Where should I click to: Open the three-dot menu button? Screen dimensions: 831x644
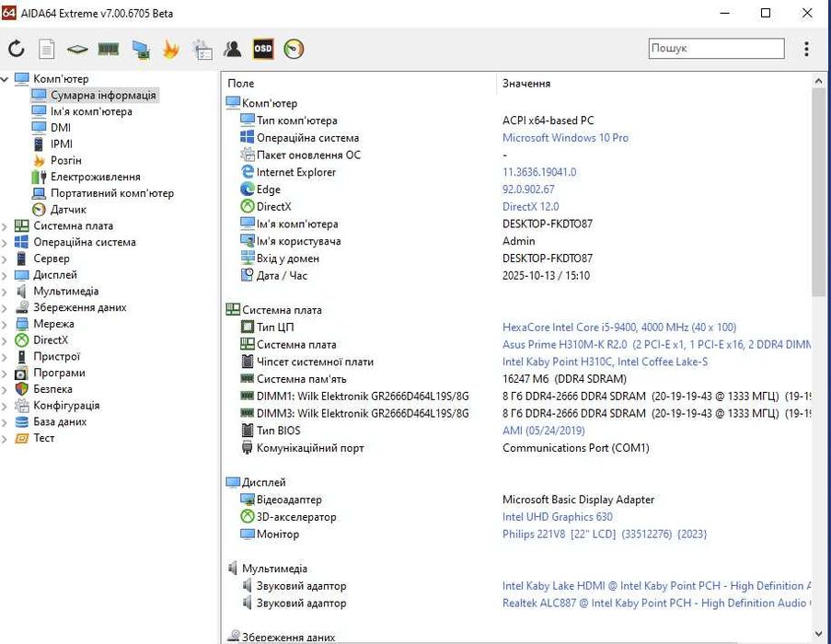806,49
